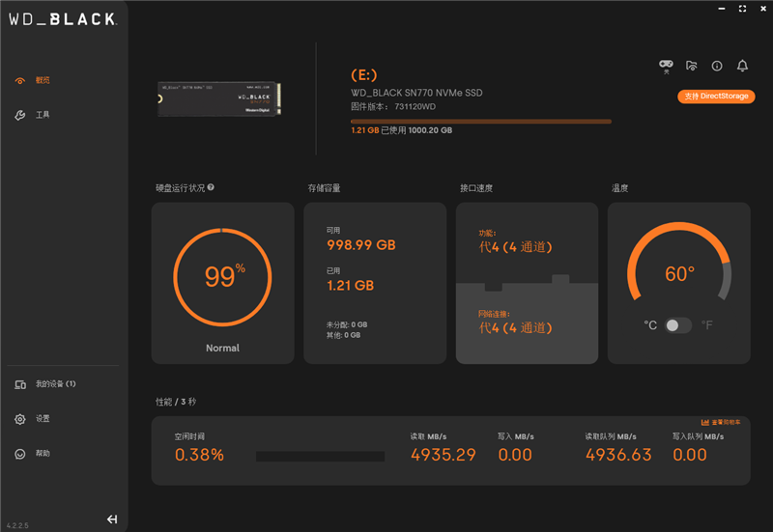Viewport: 773px width, 532px height.
Task: Click the (E:) drive letter label
Action: (x=364, y=75)
